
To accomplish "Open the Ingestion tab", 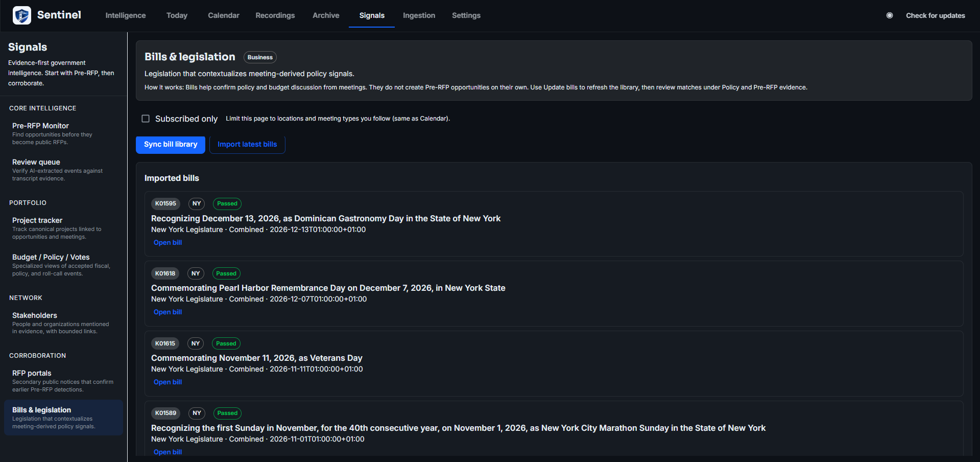I will (419, 15).
